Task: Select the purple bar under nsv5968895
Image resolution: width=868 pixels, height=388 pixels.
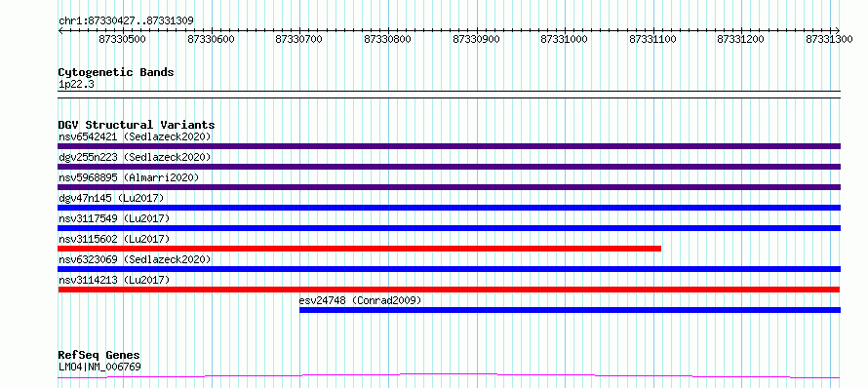Action: [x=449, y=187]
